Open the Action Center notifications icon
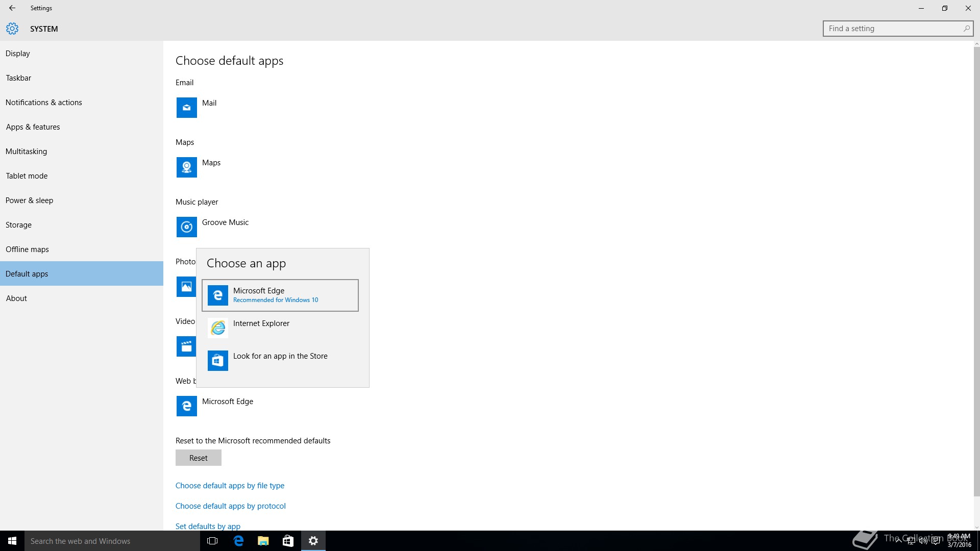The width and height of the screenshot is (980, 551). coord(936,541)
